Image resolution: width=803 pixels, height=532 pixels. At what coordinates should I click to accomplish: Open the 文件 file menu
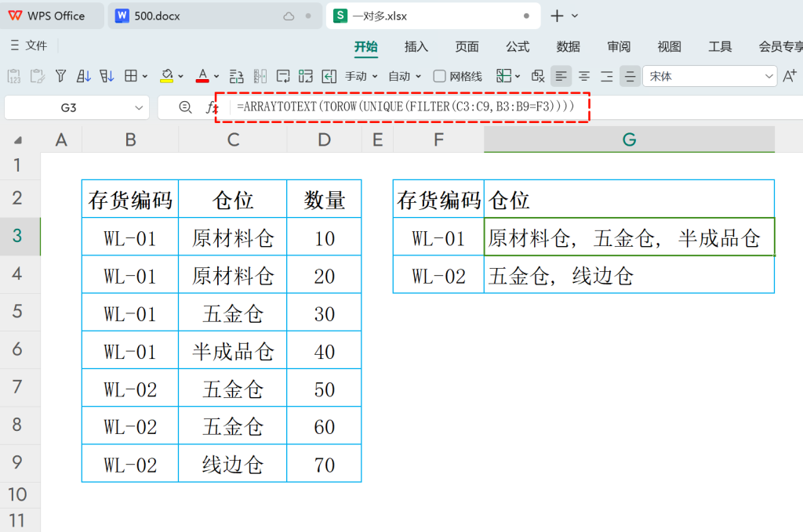(36, 45)
